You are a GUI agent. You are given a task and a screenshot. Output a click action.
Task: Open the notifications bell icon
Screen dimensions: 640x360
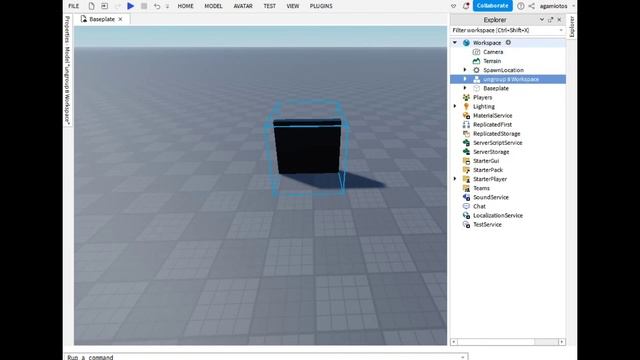point(466,6)
